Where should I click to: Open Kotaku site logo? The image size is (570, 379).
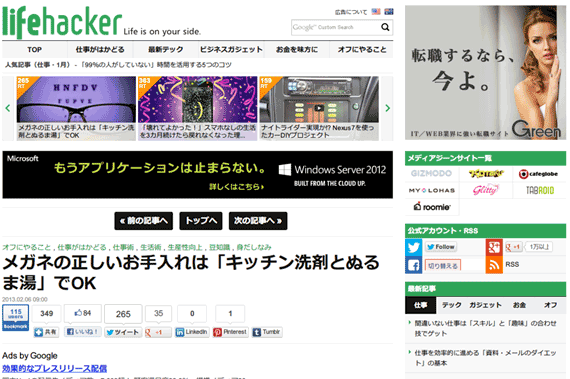[x=486, y=174]
